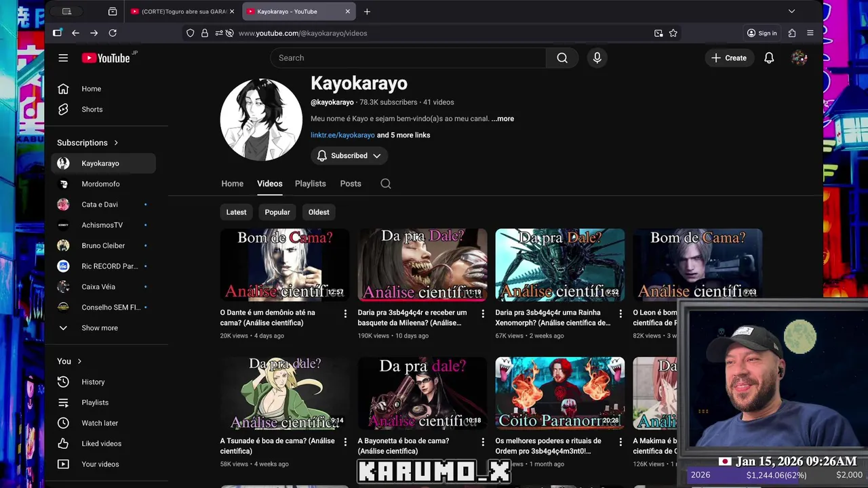Open YouTube notifications bell
The height and width of the screenshot is (488, 868).
tap(769, 58)
